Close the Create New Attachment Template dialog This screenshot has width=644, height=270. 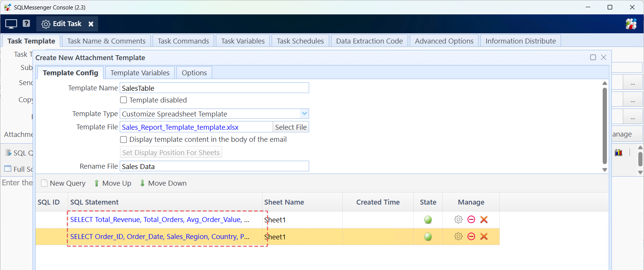[604, 57]
